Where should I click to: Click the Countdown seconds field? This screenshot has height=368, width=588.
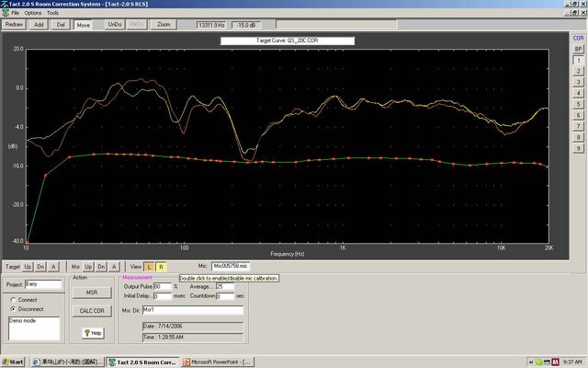[x=224, y=296]
